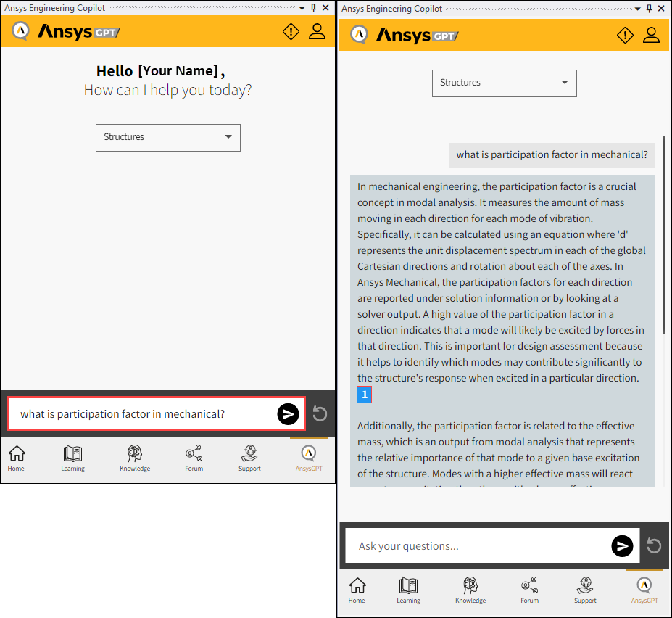Open Learning tab in right panel
This screenshot has height=618, width=672.
point(408,590)
